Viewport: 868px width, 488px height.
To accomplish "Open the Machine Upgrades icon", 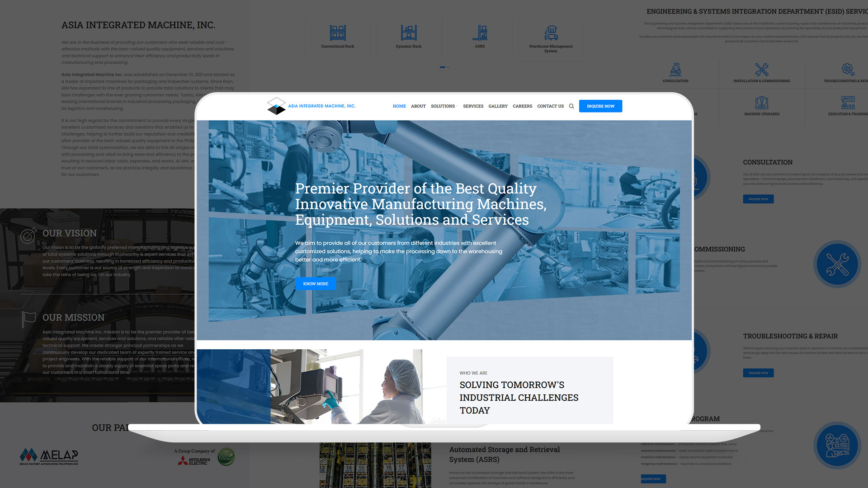I will 762,103.
